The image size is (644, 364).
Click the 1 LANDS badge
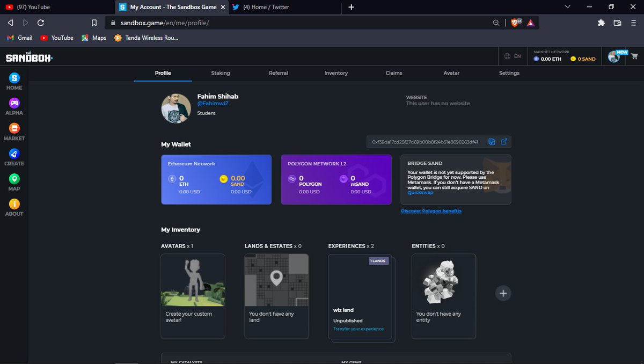coord(378,261)
